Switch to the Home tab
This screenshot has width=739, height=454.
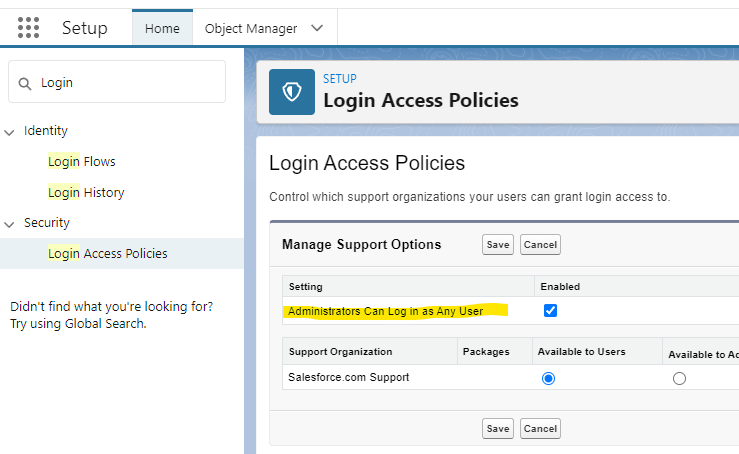pos(162,28)
